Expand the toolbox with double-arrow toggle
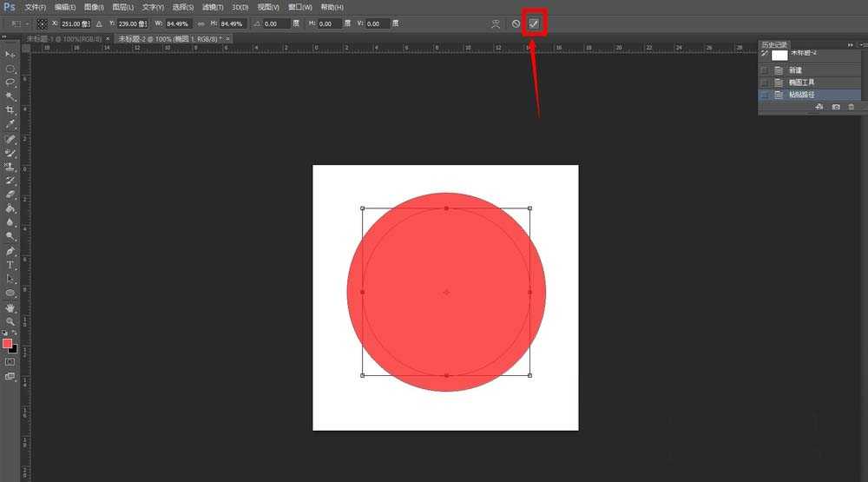868x482 pixels. 3,36
